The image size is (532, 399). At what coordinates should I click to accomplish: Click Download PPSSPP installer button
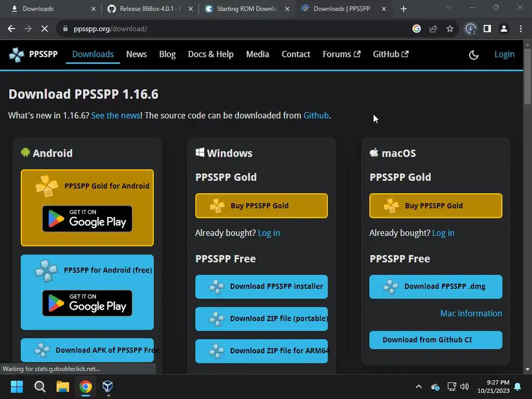(x=262, y=287)
